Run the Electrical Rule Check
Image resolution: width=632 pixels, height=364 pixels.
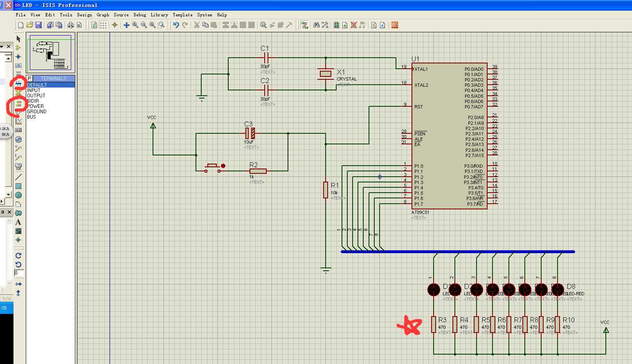pyautogui.click(x=382, y=25)
